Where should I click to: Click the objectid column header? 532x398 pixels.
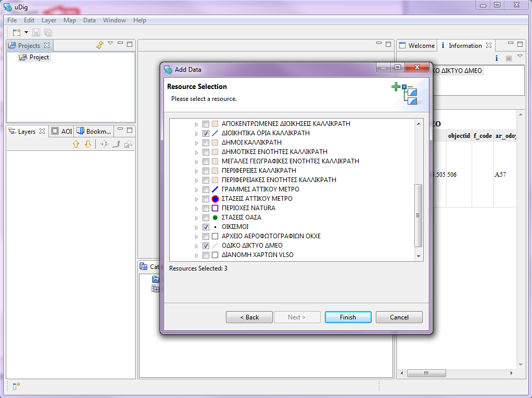tap(459, 136)
